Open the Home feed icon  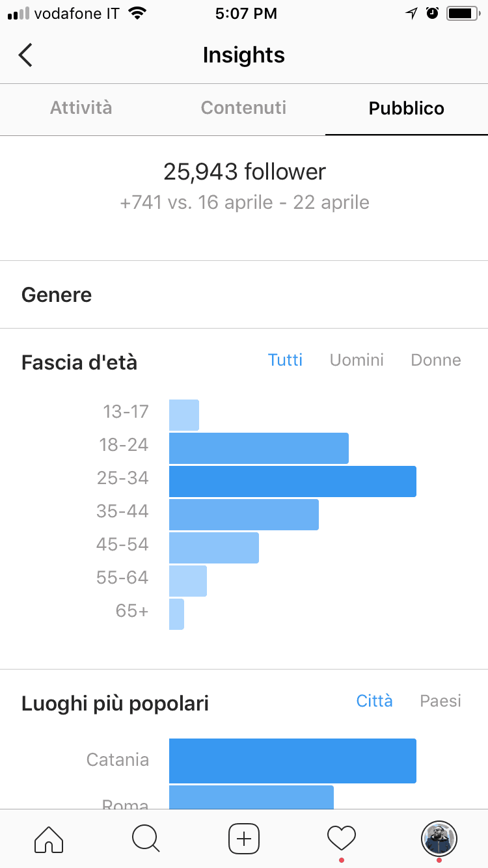click(49, 839)
